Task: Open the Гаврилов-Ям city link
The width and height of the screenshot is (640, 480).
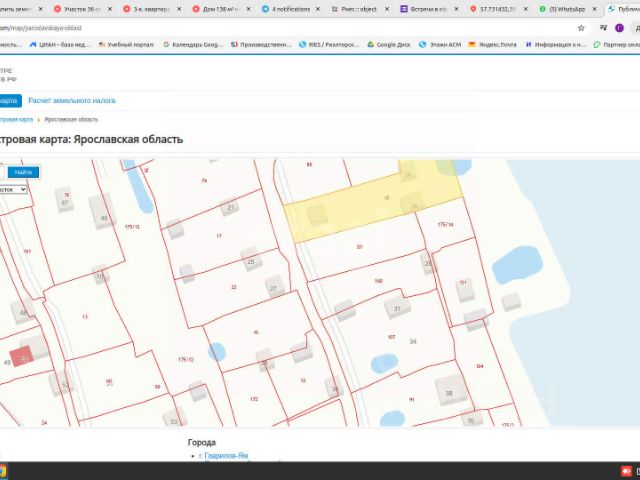Action: [224, 456]
